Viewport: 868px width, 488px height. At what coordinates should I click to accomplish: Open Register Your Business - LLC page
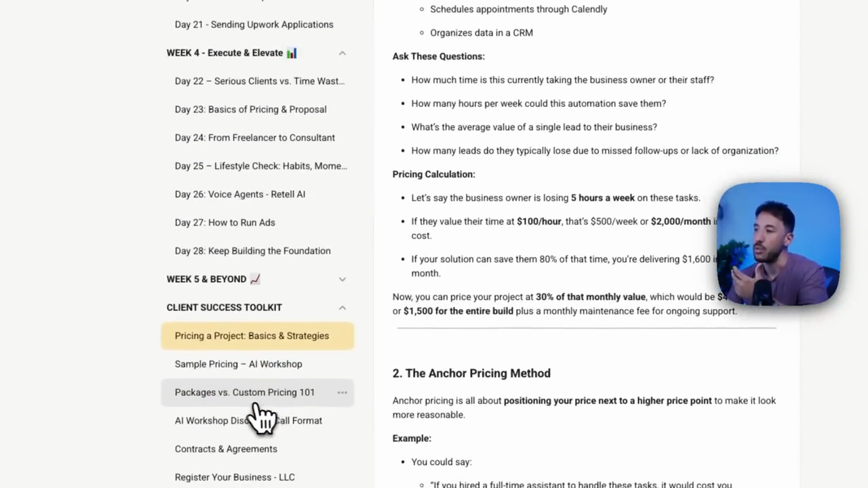235,477
